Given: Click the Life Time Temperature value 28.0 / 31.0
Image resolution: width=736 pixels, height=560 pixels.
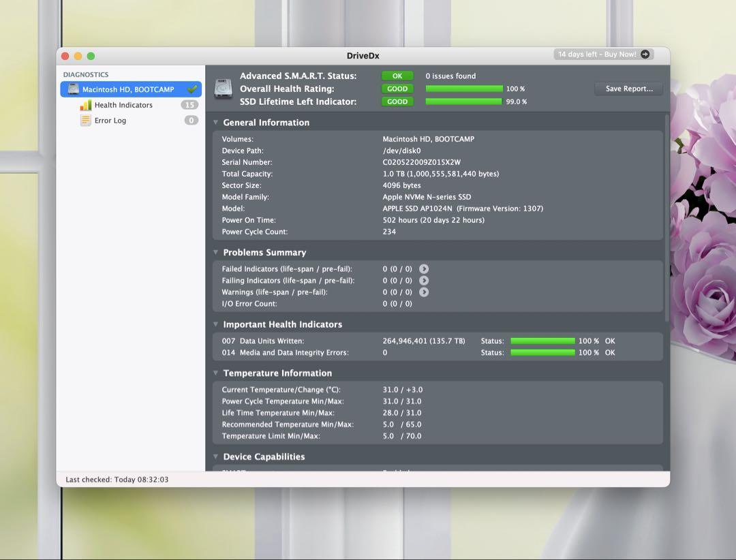Looking at the screenshot, I should (402, 413).
